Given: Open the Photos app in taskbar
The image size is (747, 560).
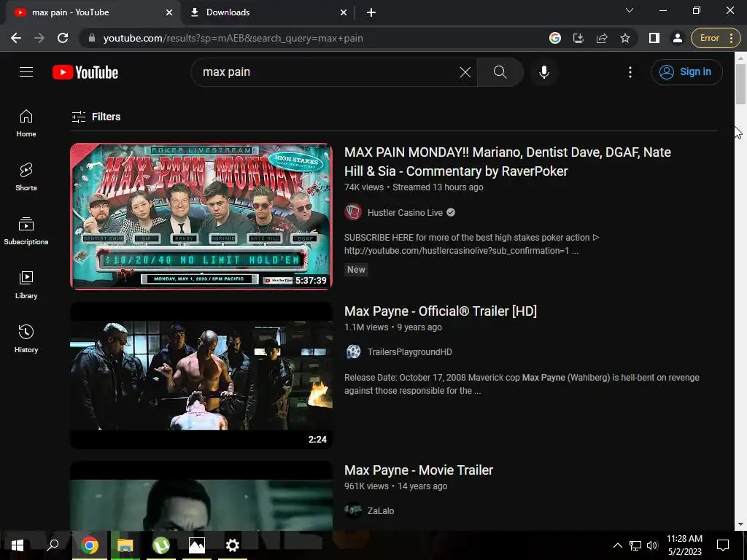Looking at the screenshot, I should coord(197,545).
